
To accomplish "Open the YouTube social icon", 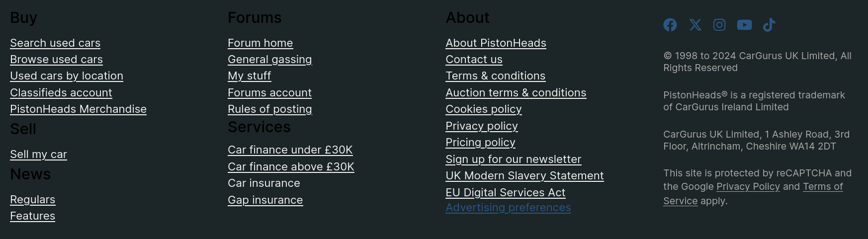I will coord(744,25).
